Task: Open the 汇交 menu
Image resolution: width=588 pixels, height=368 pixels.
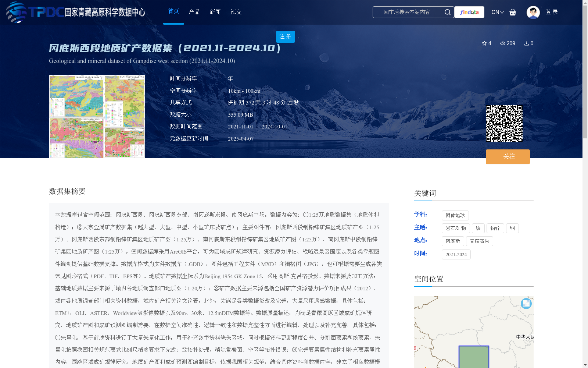Action: point(236,12)
